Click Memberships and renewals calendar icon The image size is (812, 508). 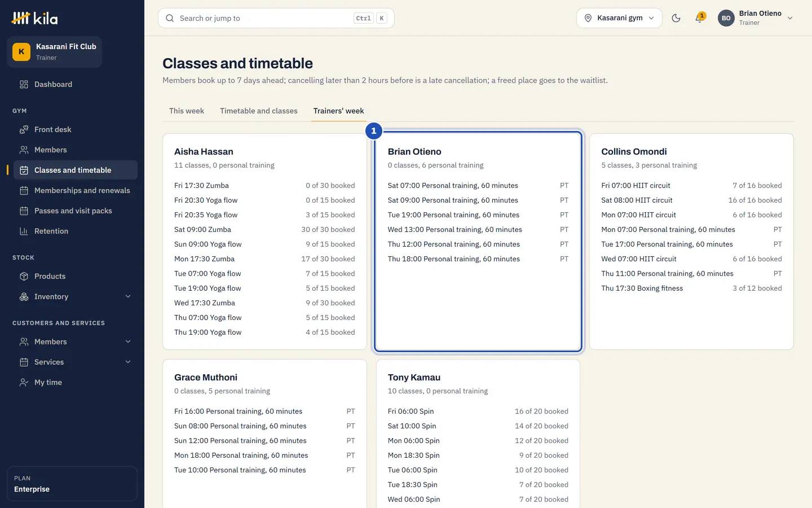[x=24, y=190]
